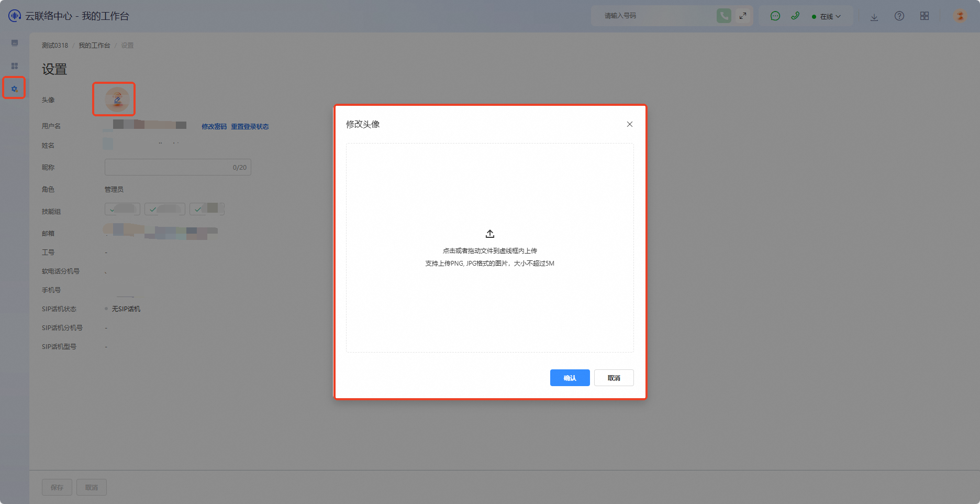Image resolution: width=980 pixels, height=504 pixels.
Task: Go to 我的工作台 in the breadcrumb
Action: [x=94, y=46]
